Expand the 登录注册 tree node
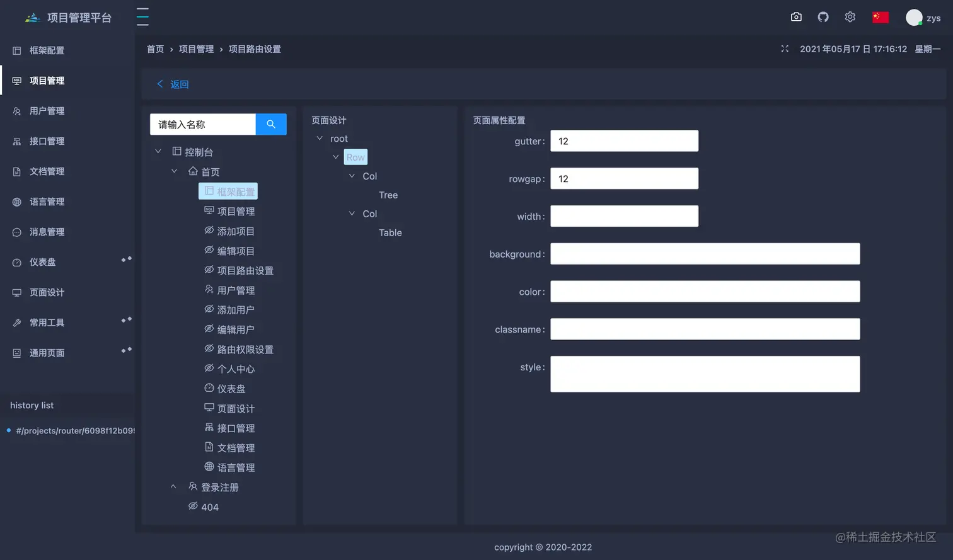The height and width of the screenshot is (560, 953). click(x=173, y=487)
